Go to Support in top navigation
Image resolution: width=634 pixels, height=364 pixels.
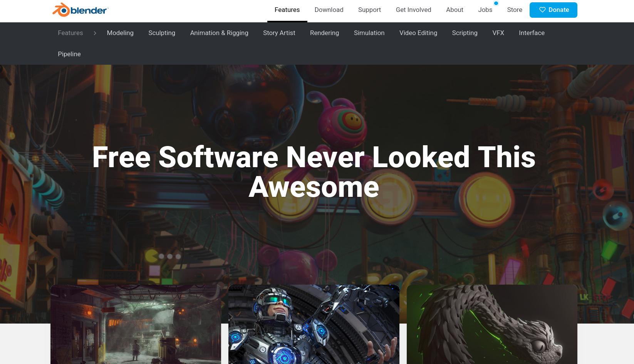369,10
